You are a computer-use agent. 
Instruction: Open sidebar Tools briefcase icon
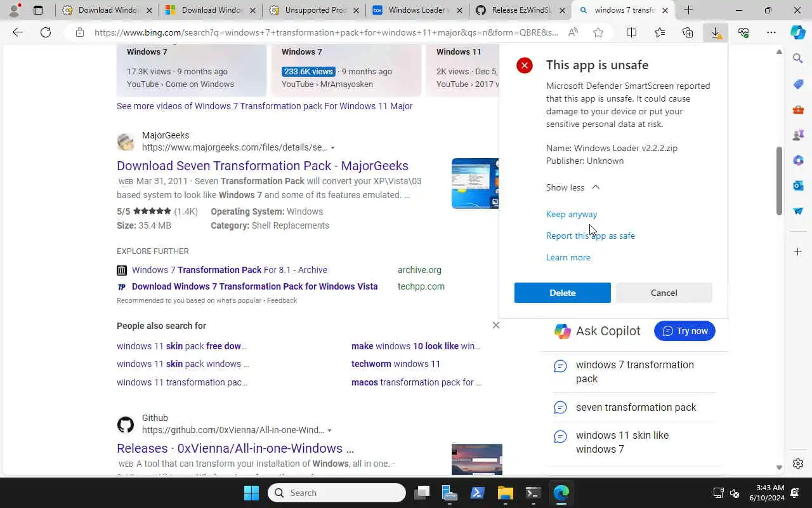[798, 110]
